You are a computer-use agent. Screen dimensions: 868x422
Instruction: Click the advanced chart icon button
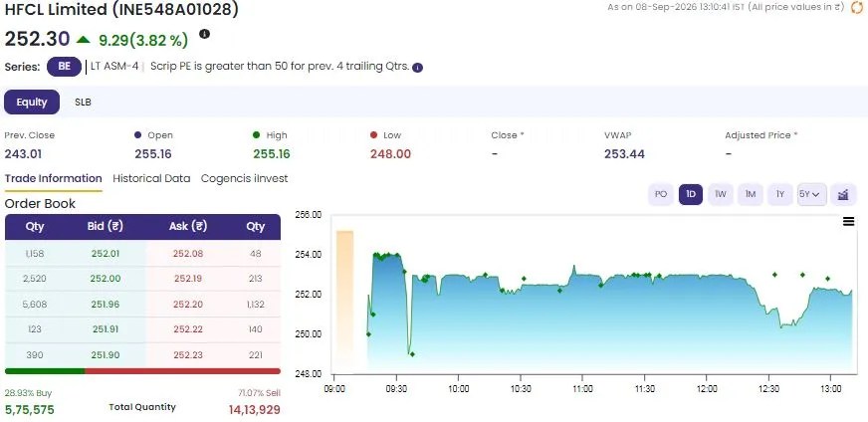tap(843, 194)
